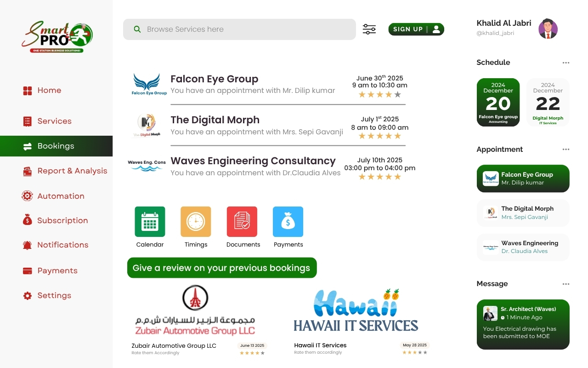Image resolution: width=588 pixels, height=368 pixels.
Task: Click the Browse Services search field
Action: point(239,29)
